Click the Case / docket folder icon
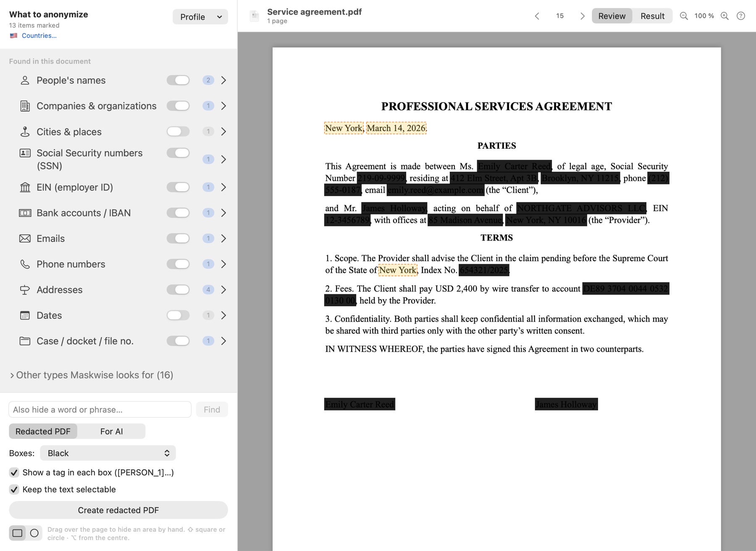756x551 pixels. click(25, 341)
